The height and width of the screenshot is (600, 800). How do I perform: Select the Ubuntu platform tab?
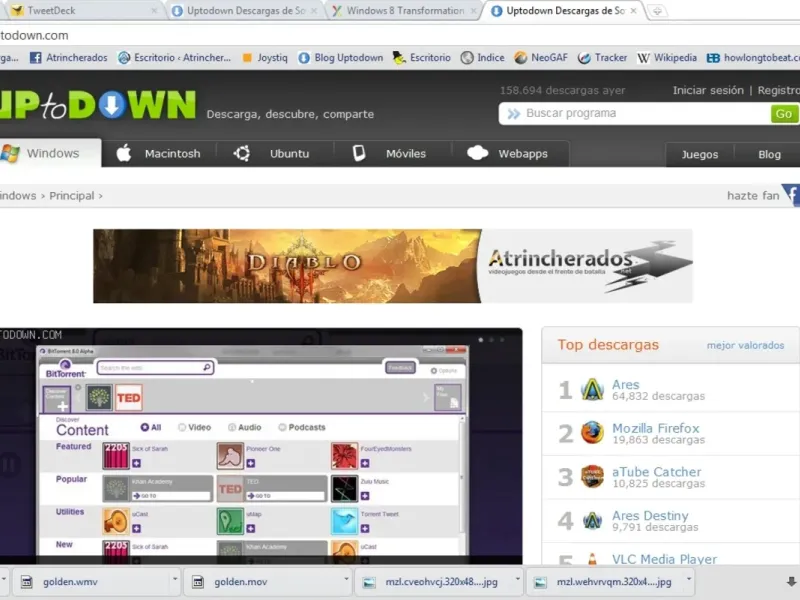pos(274,154)
